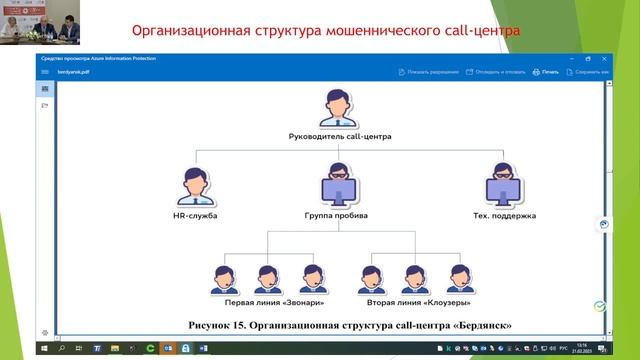This screenshot has height=360, width=640.
Task: Click the 'Показать разрешения' toolbar button
Action: pyautogui.click(x=428, y=72)
